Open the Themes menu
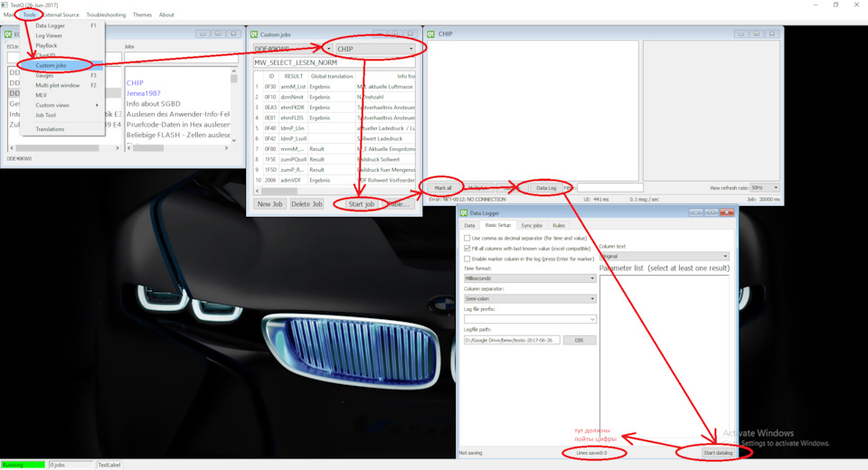Screen dimensions: 868x470 pos(142,15)
